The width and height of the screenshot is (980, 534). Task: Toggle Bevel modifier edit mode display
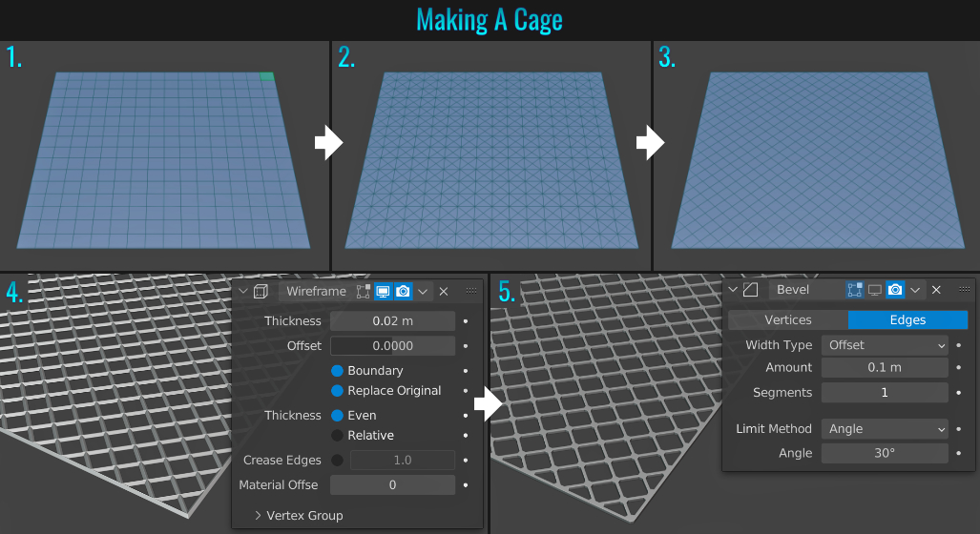point(854,290)
